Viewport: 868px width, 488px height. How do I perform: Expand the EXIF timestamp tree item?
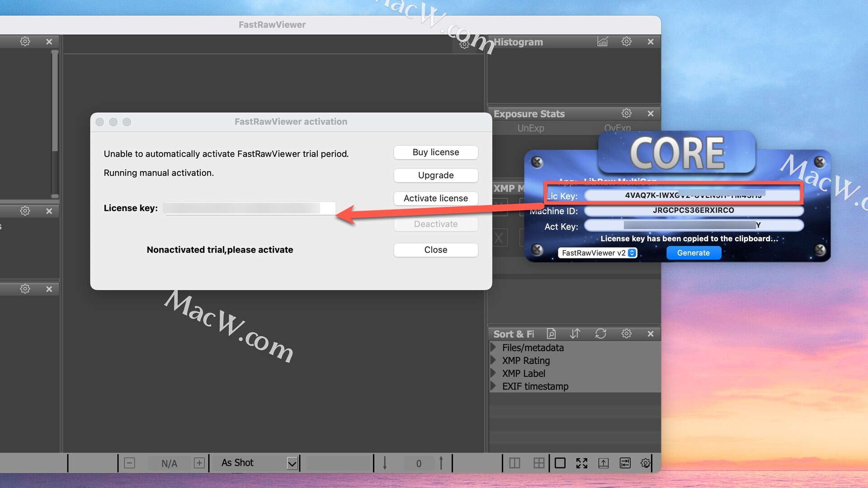point(493,386)
